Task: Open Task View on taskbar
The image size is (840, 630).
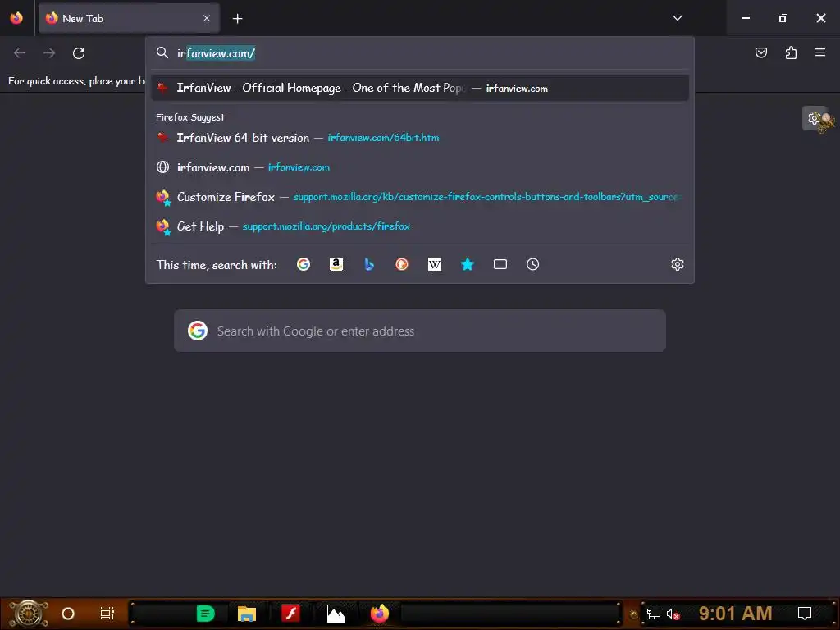Action: (x=107, y=614)
